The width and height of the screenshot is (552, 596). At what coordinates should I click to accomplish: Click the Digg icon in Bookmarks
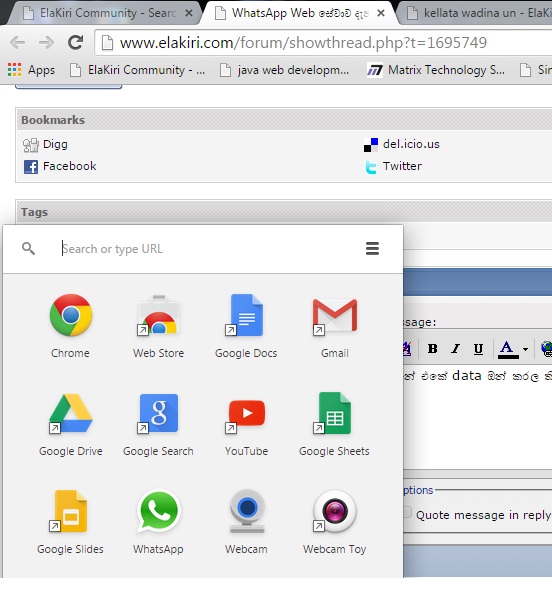pyautogui.click(x=30, y=145)
